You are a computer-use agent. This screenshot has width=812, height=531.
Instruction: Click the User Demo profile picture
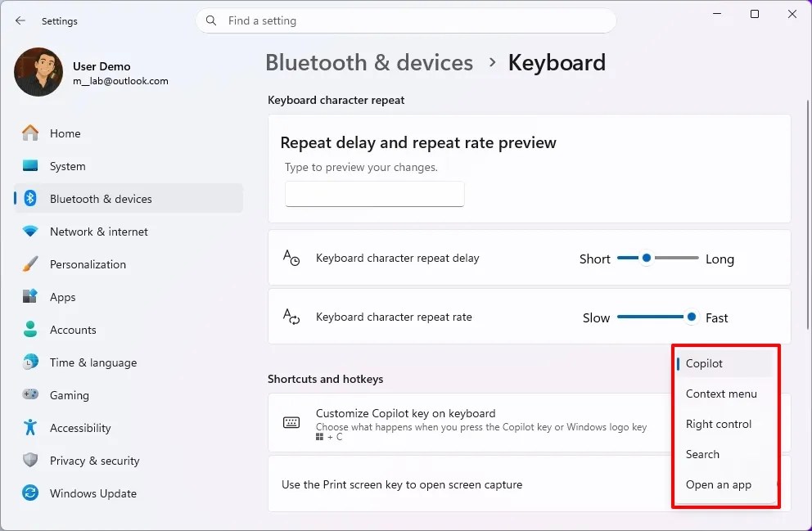click(x=38, y=72)
